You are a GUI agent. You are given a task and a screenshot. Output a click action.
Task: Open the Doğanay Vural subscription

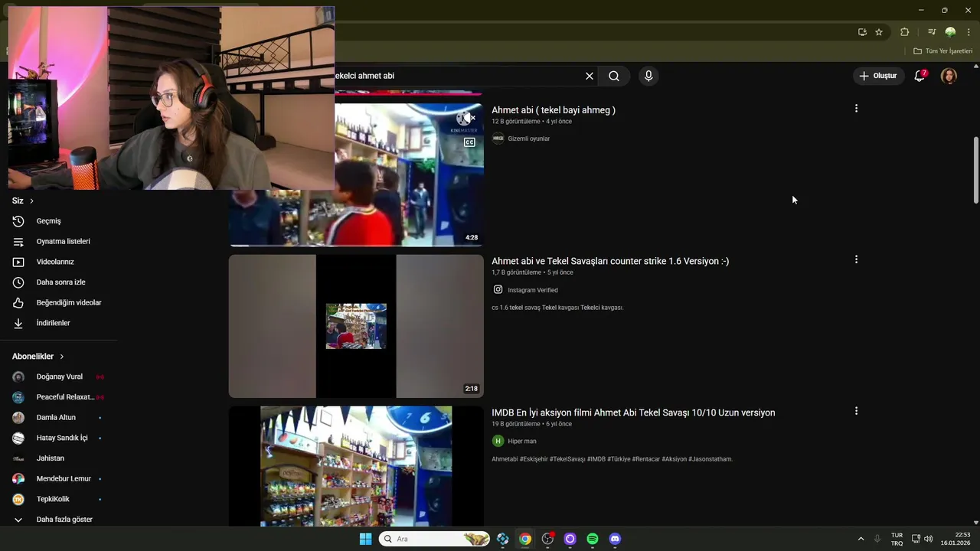tap(59, 377)
